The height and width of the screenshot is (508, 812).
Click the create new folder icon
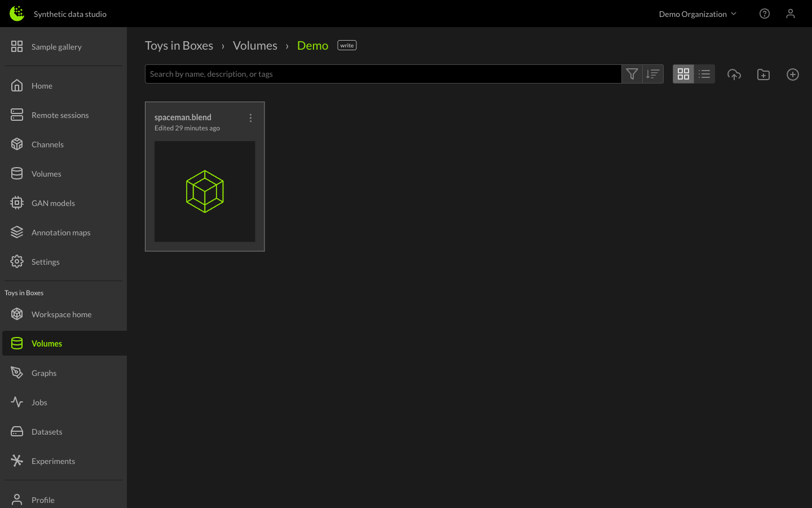(x=764, y=74)
